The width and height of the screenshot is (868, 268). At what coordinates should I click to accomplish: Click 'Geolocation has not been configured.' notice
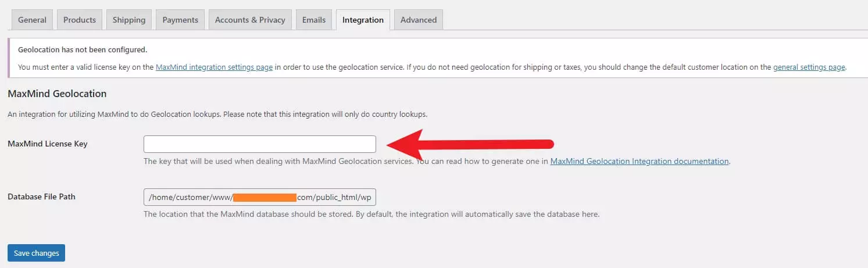pyautogui.click(x=83, y=49)
